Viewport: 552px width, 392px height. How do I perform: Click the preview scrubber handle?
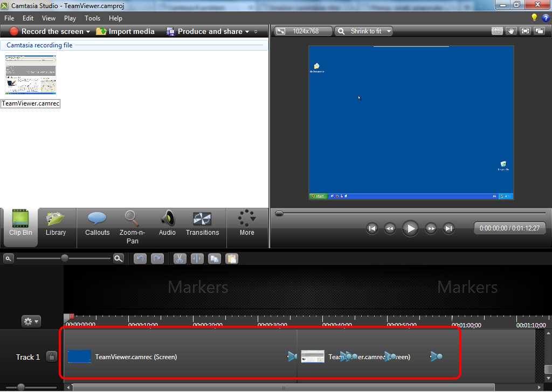[x=279, y=213]
